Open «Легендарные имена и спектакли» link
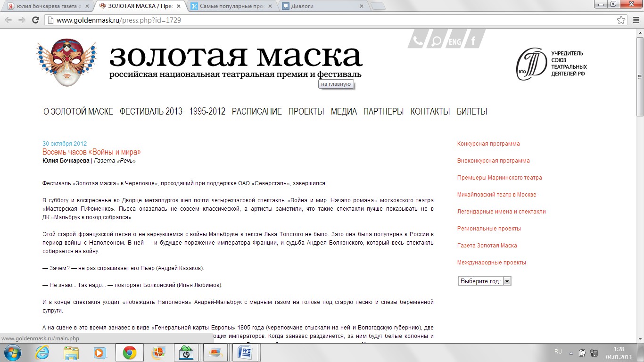The image size is (644, 362). click(502, 212)
